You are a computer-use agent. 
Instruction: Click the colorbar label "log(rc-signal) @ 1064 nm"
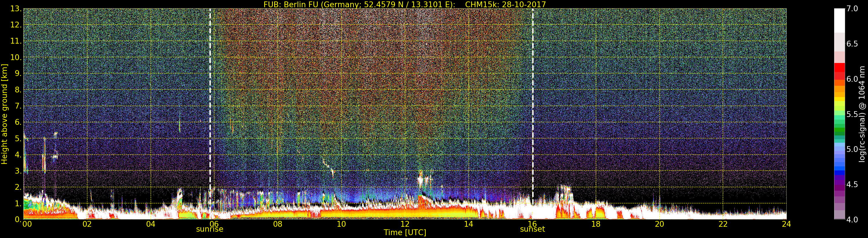[863, 114]
